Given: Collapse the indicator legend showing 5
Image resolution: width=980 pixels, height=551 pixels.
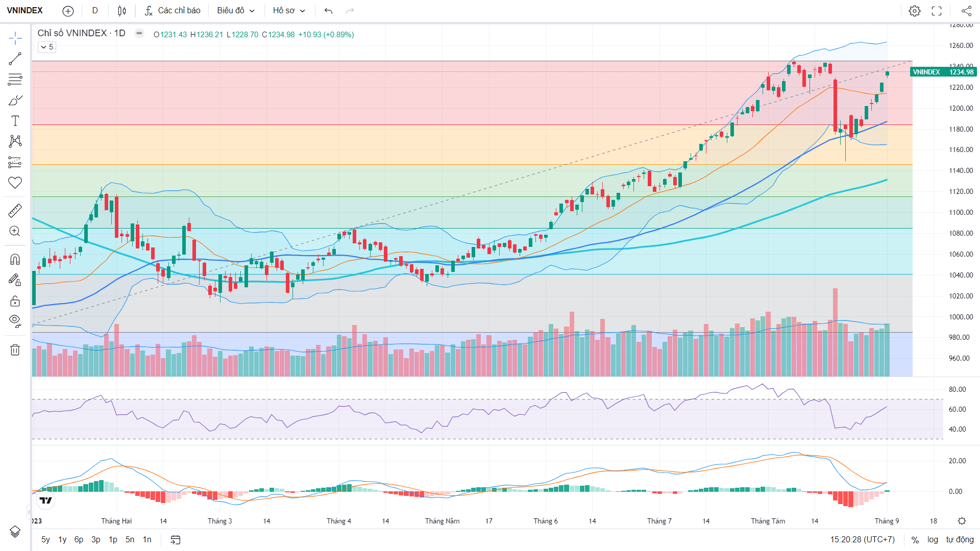Looking at the screenshot, I should (46, 47).
